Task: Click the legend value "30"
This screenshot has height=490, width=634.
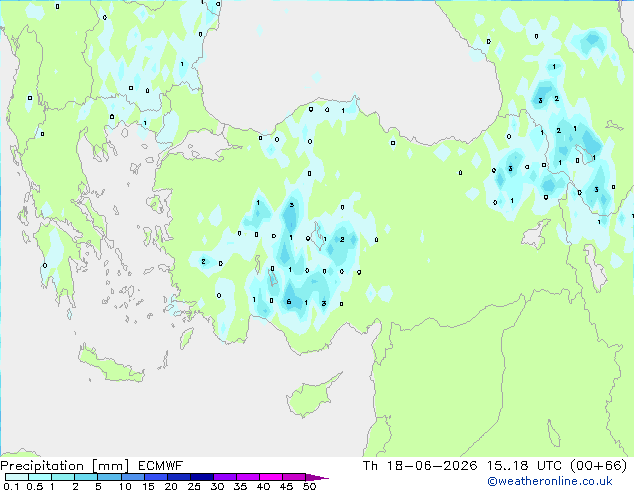Action: [x=217, y=486]
